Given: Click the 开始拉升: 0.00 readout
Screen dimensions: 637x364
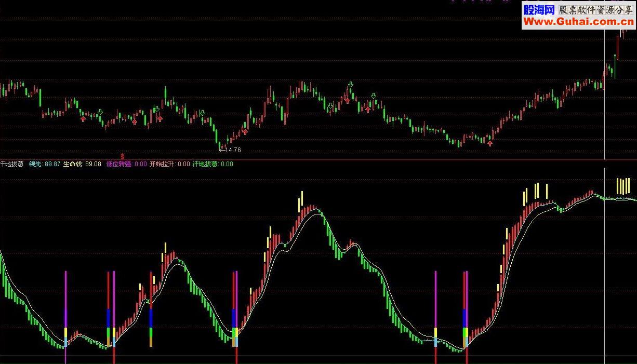Looking at the screenshot, I should (x=170, y=164).
